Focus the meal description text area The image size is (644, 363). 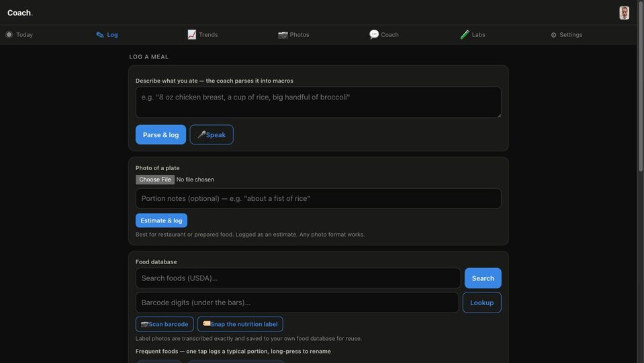(x=318, y=102)
